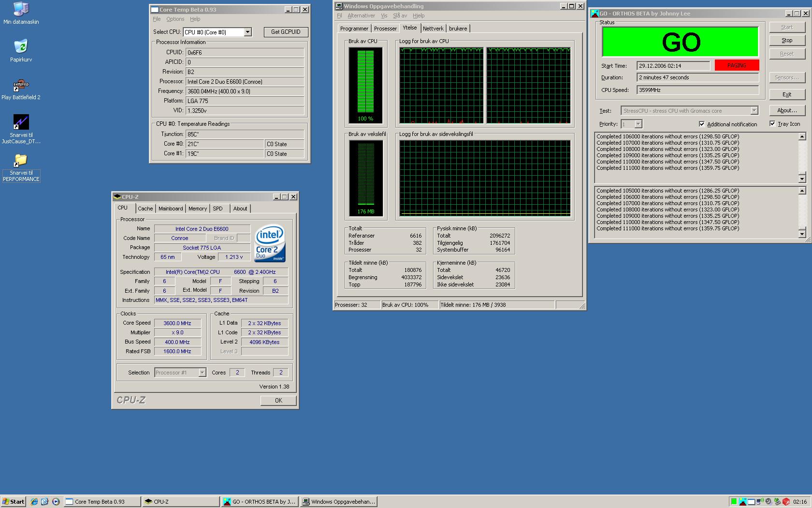Screen dimensions: 812x508
Task: Click the Windows Start button
Action: [13, 502]
